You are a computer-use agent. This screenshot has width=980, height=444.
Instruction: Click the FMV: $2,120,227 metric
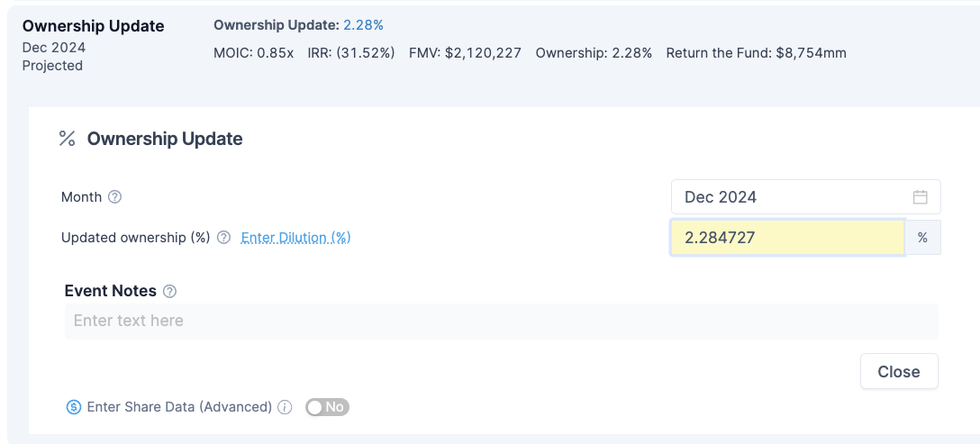point(465,52)
